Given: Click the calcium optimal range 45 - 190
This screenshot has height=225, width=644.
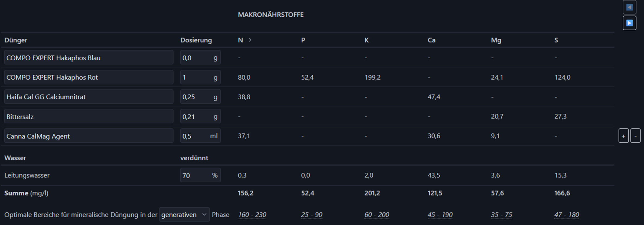Looking at the screenshot, I should point(440,215).
